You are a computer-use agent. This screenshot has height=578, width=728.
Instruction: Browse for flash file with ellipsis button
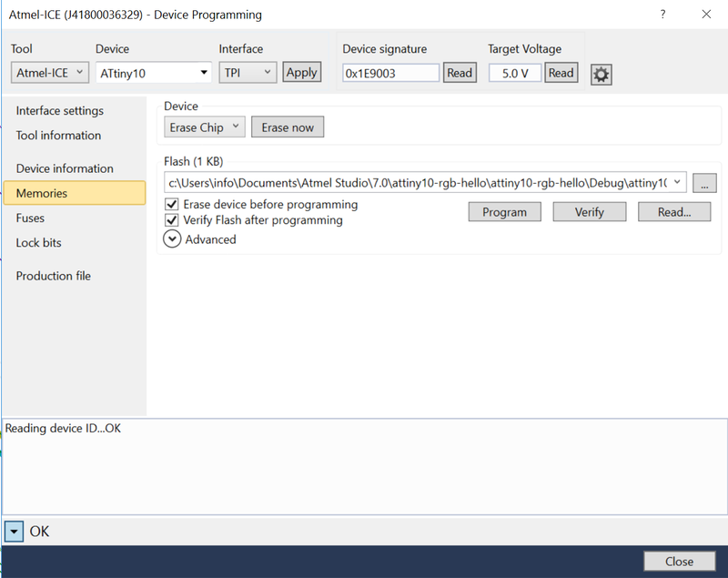703,183
